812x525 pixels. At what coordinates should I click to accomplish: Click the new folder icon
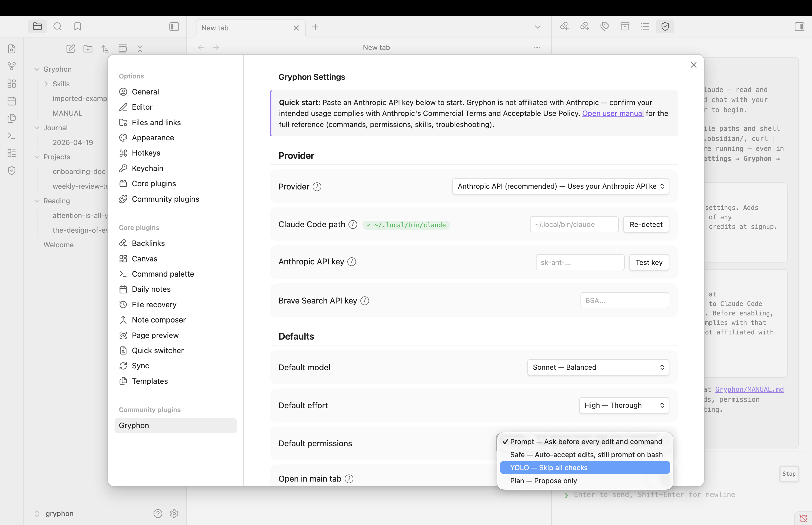click(x=88, y=49)
